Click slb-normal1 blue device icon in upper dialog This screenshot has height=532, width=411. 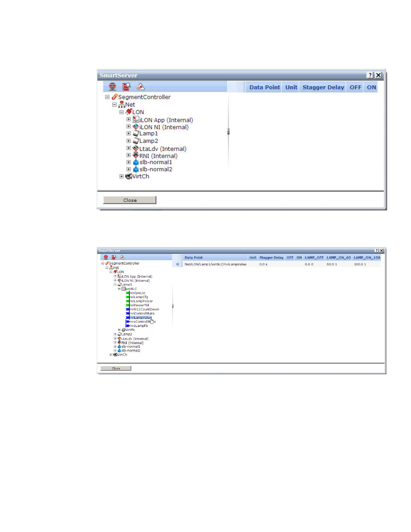coord(136,162)
